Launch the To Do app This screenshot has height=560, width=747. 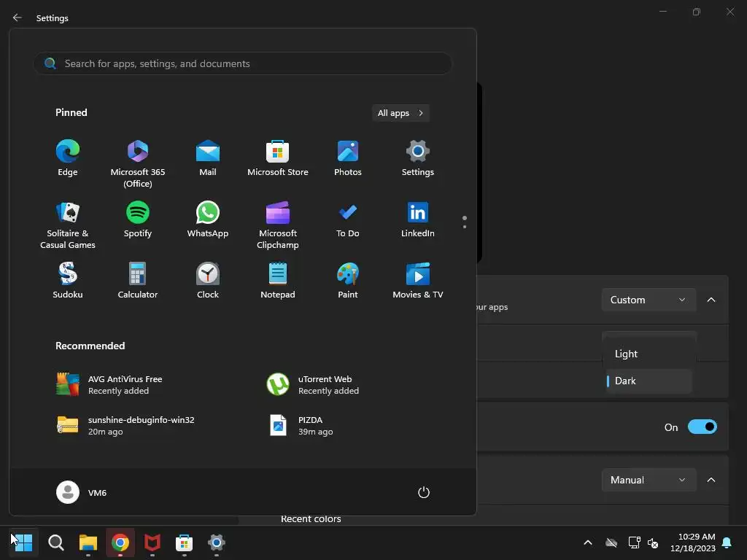pyautogui.click(x=348, y=219)
